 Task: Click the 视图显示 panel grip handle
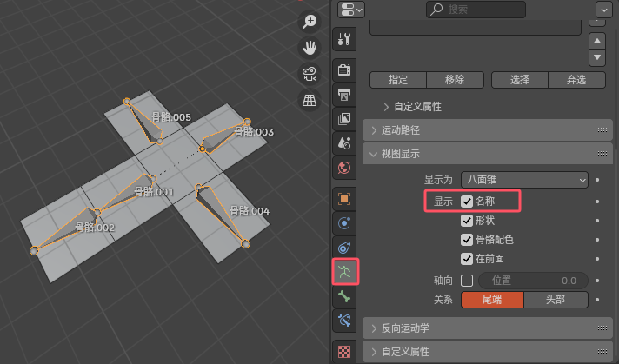[x=602, y=154]
